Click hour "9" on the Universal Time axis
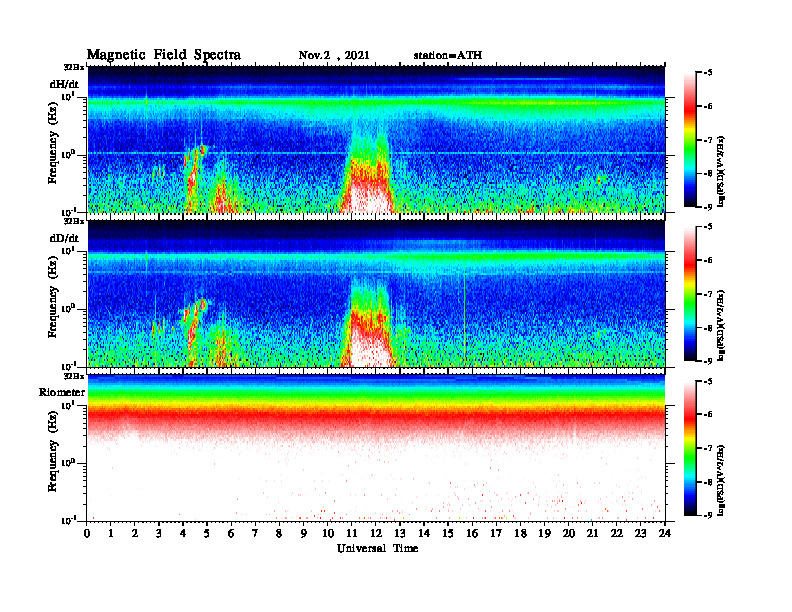This screenshot has width=792, height=612. 304,533
